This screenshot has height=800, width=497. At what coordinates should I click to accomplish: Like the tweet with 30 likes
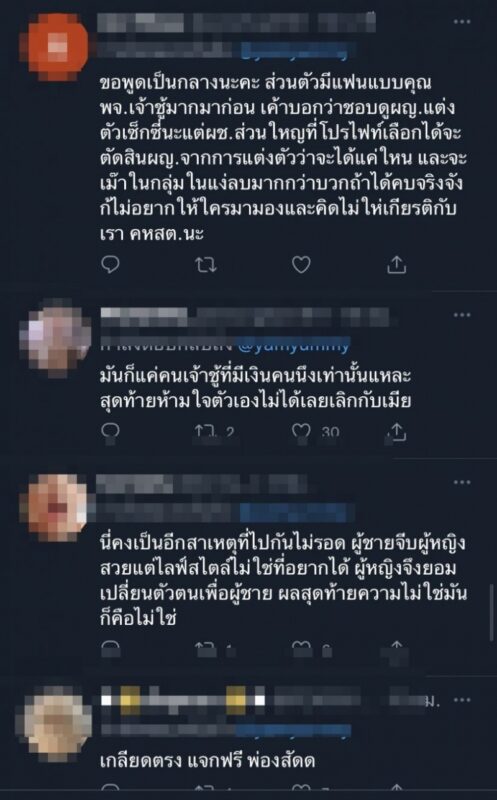click(301, 432)
